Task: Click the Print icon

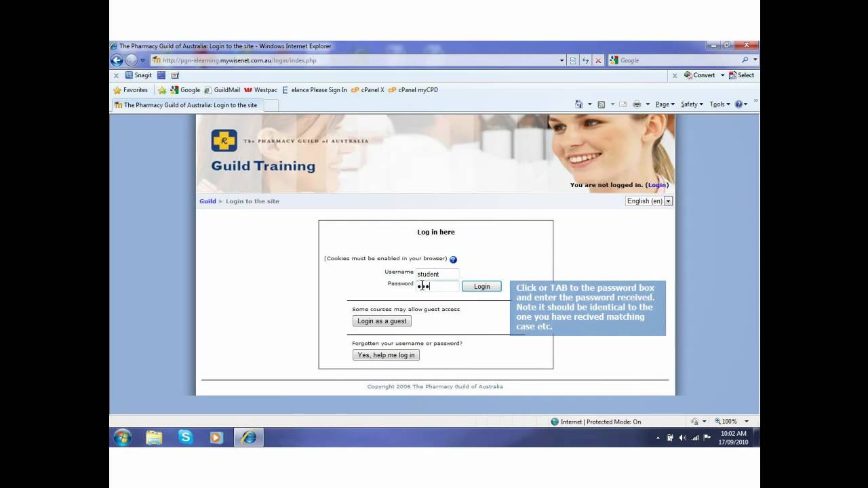Action: point(637,104)
